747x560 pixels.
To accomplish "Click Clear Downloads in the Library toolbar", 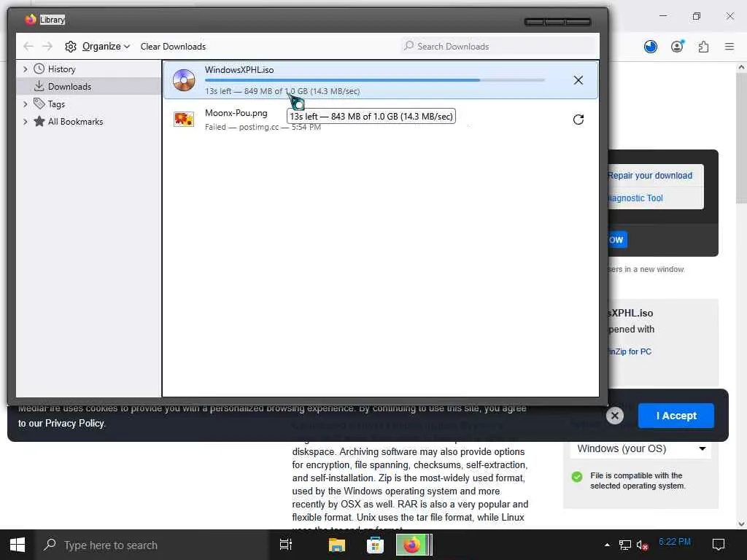I will click(x=173, y=46).
